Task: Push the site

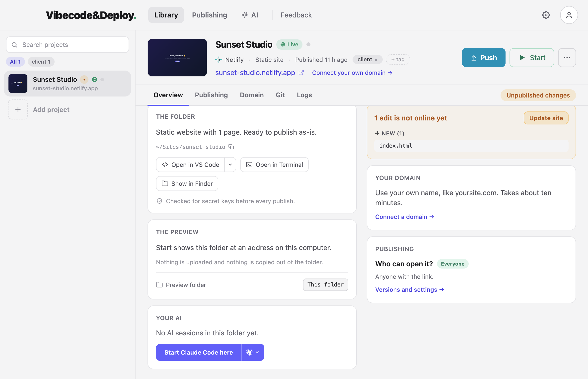Action: click(484, 58)
